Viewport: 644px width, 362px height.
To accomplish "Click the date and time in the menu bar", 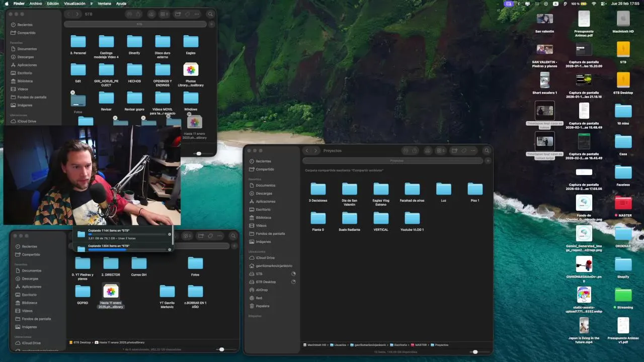I will (625, 4).
